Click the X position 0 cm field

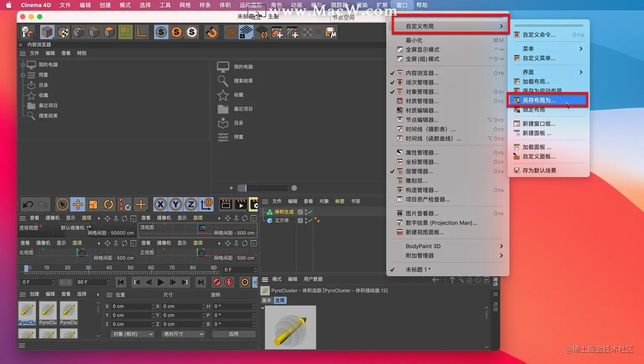(x=132, y=306)
